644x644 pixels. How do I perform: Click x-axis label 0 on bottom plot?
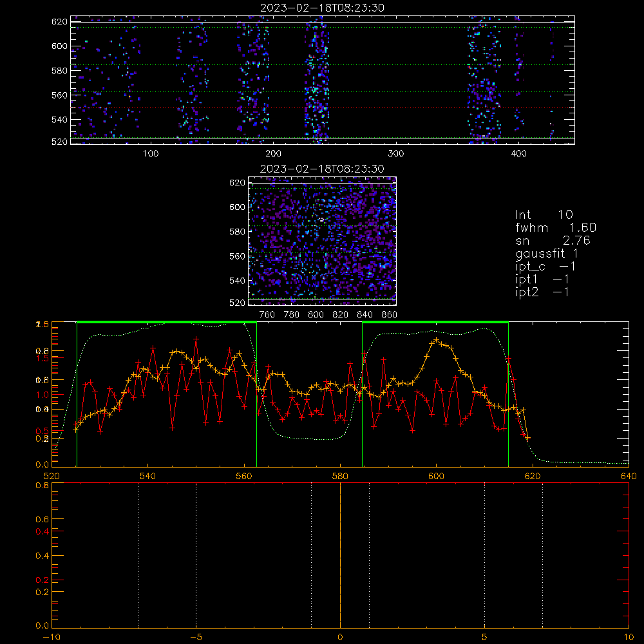(x=340, y=637)
